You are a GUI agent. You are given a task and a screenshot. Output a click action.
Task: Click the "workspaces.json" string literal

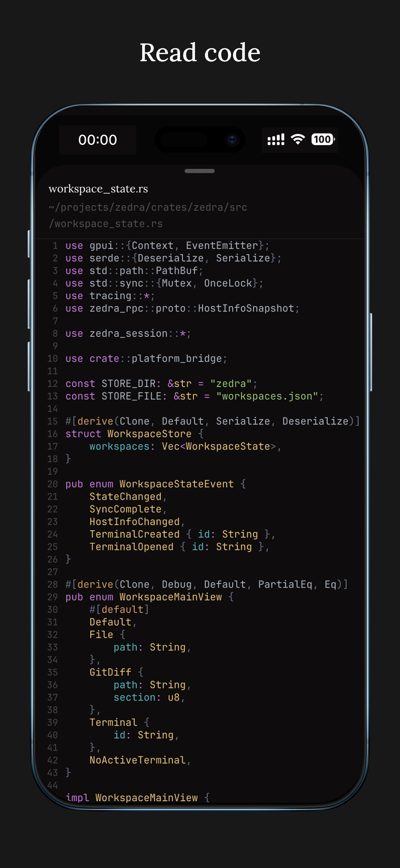pyautogui.click(x=267, y=396)
